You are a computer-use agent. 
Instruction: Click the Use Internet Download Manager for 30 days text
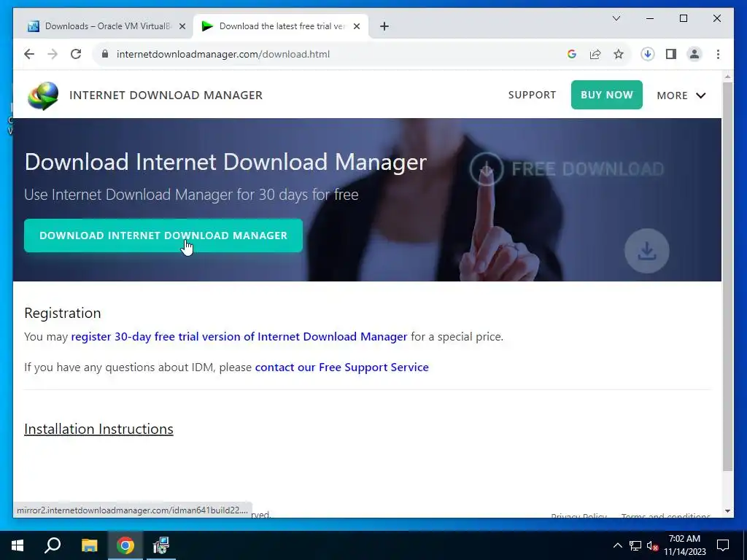click(x=192, y=195)
